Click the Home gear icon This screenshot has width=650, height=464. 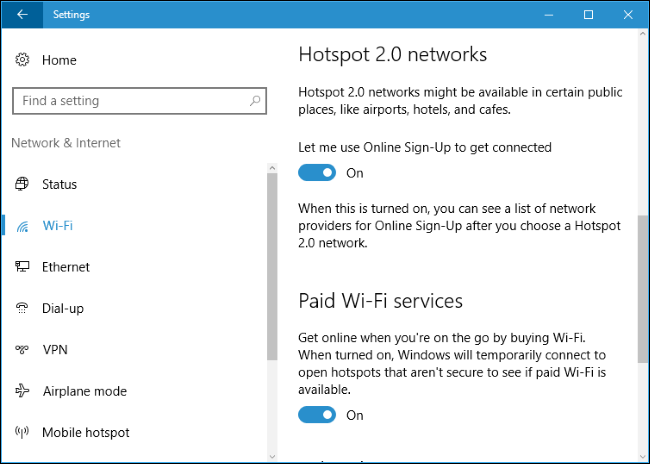coord(22,61)
